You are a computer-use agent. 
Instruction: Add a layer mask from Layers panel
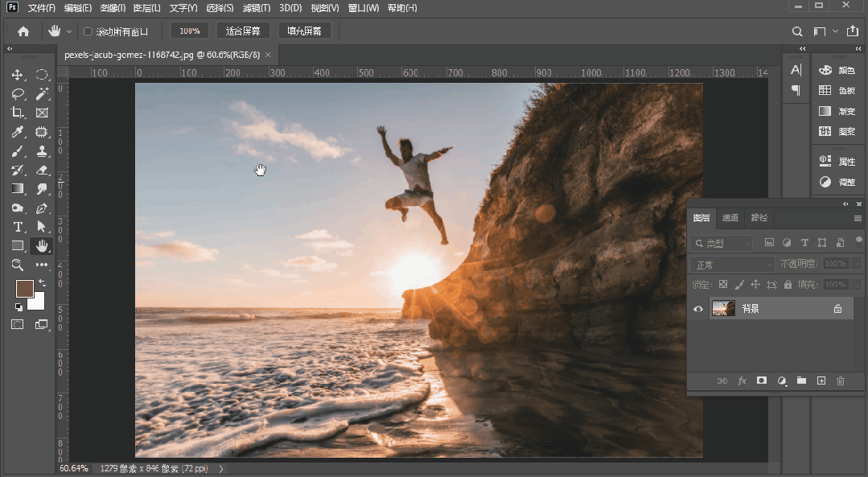(x=761, y=380)
